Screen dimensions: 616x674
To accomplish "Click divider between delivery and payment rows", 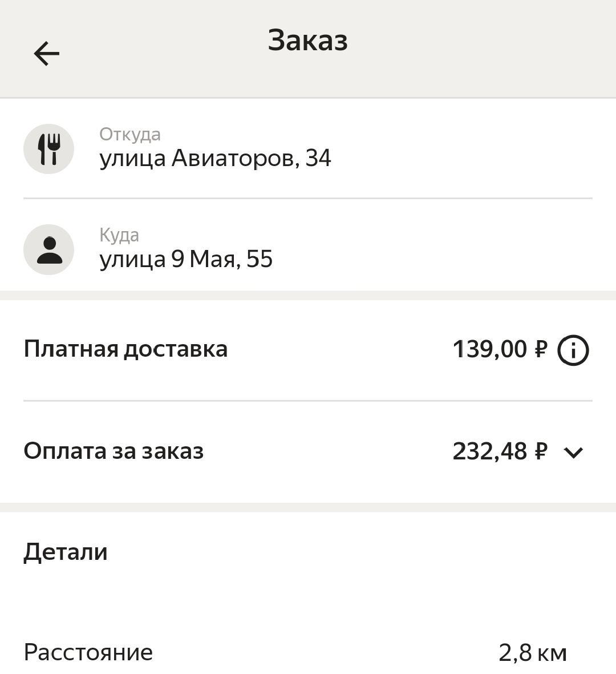I will click(x=308, y=401).
